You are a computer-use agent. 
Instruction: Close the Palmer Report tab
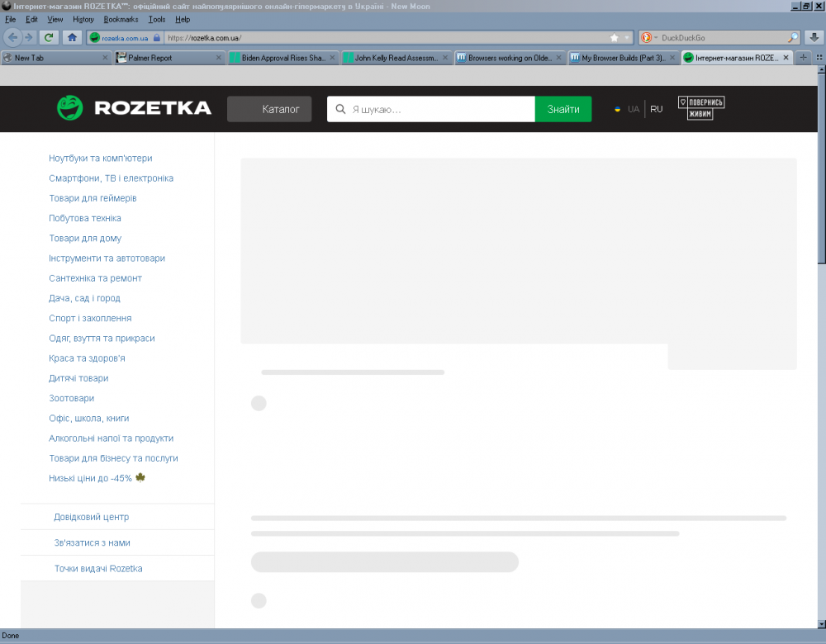click(x=219, y=58)
